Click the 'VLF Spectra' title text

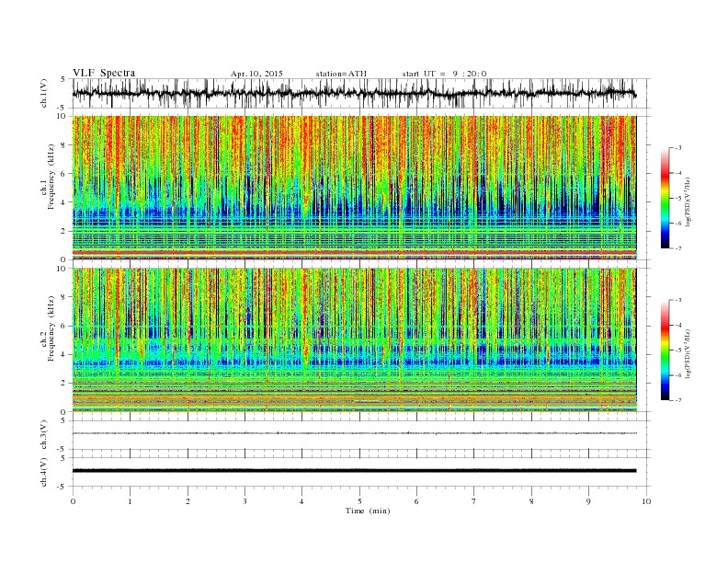[x=104, y=73]
